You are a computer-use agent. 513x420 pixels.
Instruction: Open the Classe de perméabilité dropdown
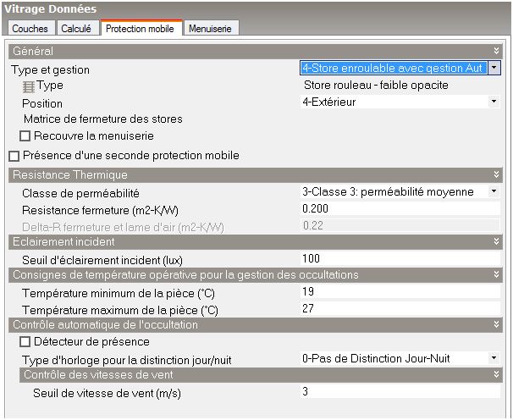494,192
